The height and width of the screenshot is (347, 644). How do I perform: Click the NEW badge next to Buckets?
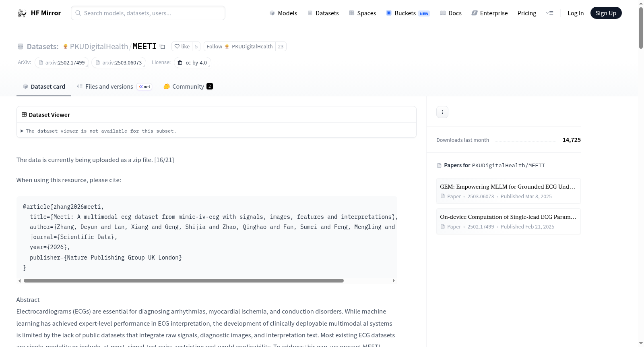tap(424, 14)
